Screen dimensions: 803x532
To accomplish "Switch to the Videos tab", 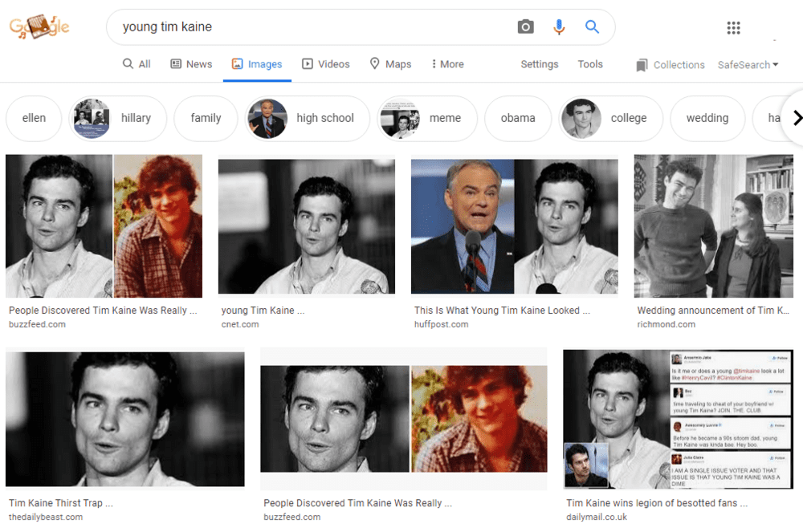I will click(325, 64).
